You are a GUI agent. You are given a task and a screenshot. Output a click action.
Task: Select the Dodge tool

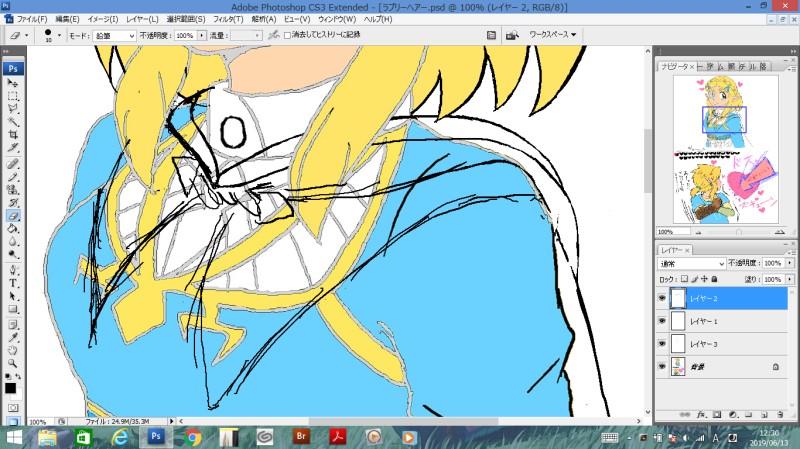point(13,255)
